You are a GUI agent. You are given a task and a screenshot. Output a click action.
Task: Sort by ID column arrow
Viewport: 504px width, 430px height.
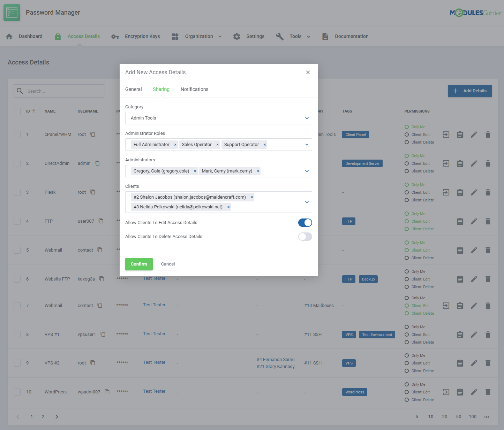(x=34, y=111)
